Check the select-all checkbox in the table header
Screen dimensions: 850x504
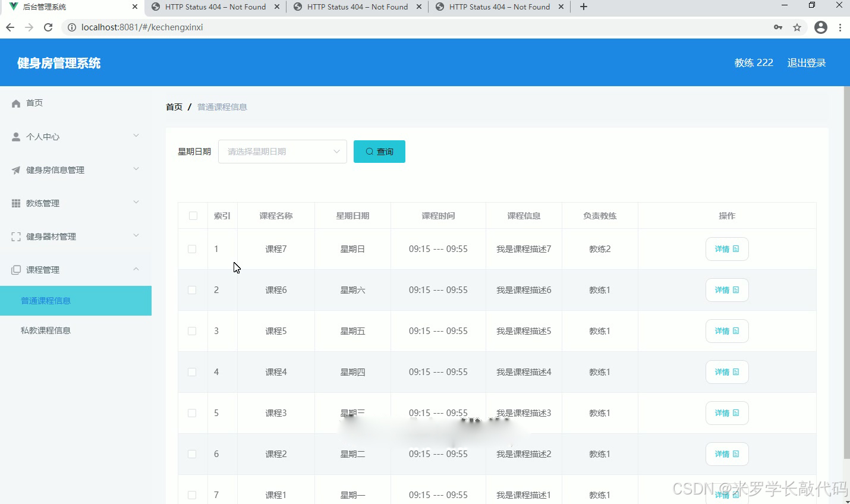pyautogui.click(x=192, y=216)
